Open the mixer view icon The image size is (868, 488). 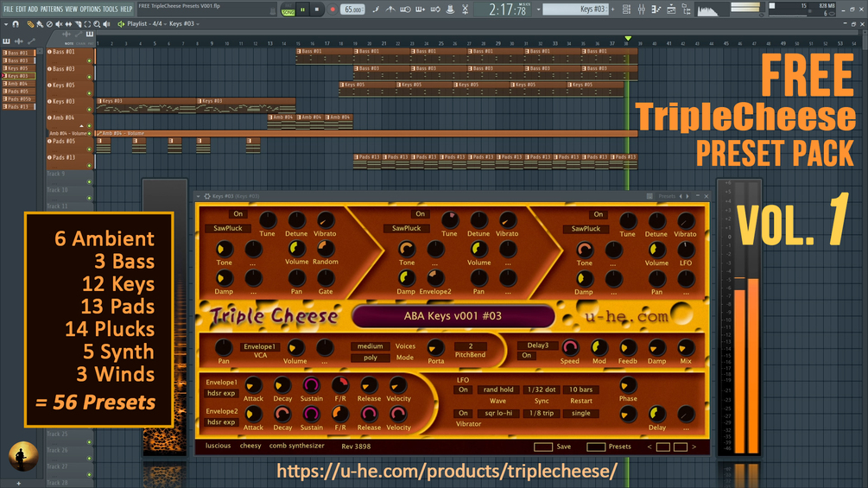(x=641, y=10)
